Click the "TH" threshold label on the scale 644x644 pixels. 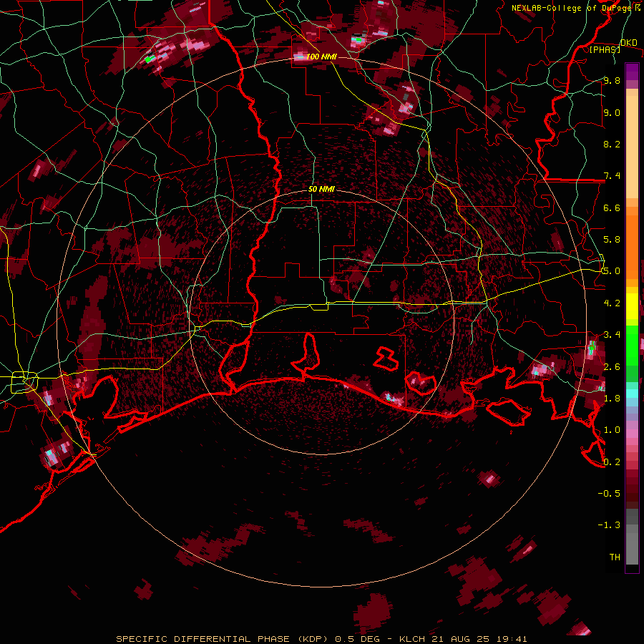(x=615, y=557)
